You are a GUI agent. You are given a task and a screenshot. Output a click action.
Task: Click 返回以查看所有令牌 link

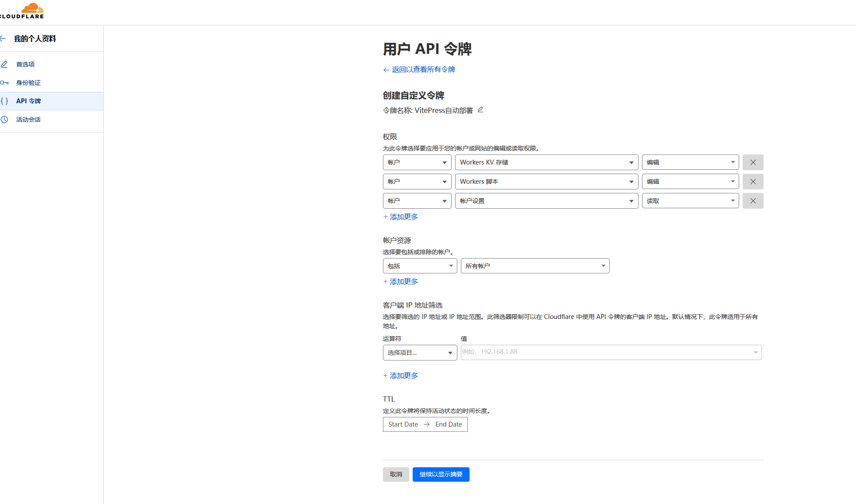423,70
